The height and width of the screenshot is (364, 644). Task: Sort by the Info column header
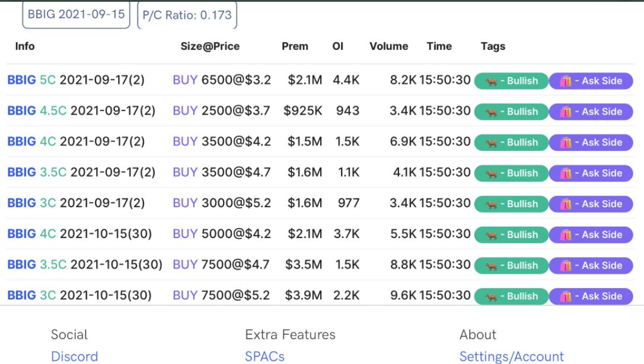(x=25, y=46)
